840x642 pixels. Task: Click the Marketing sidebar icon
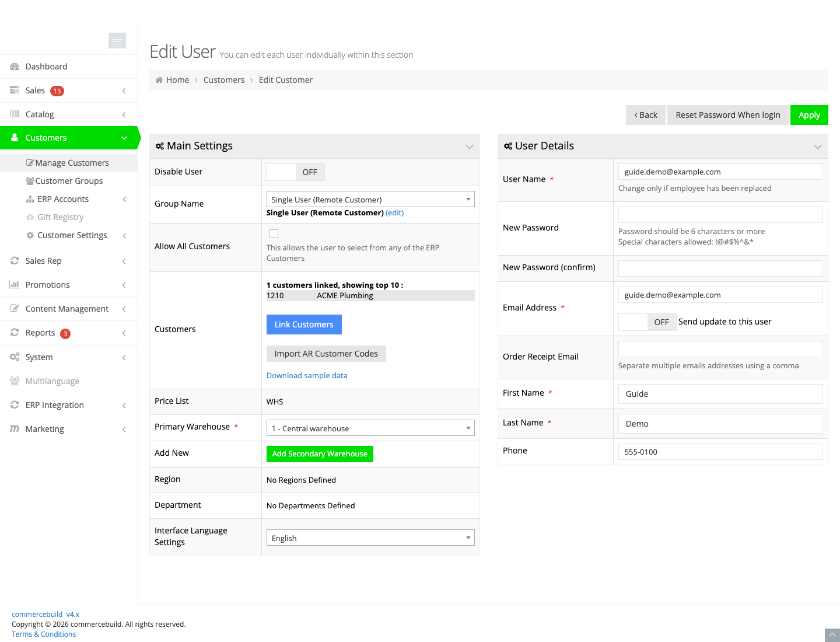[15, 429]
